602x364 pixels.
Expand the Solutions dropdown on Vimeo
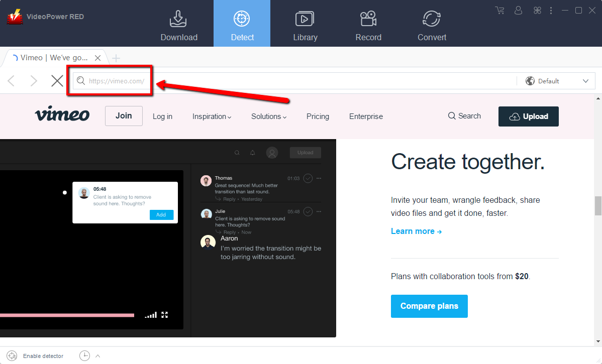268,116
